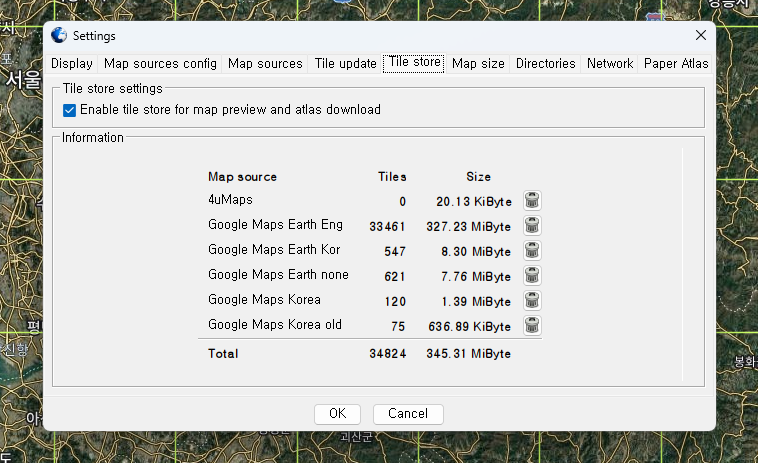Image resolution: width=758 pixels, height=463 pixels.
Task: Delete Google Maps Earth none tiles trash icon
Action: pyautogui.click(x=532, y=276)
